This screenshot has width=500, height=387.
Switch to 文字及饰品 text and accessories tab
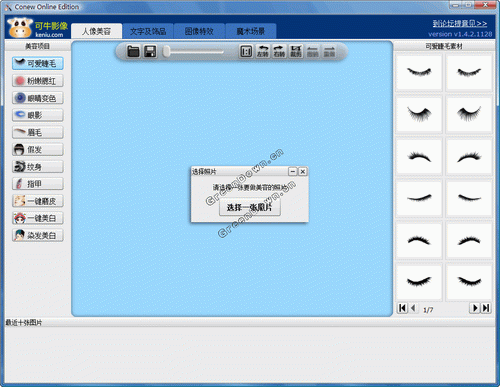coord(148,31)
